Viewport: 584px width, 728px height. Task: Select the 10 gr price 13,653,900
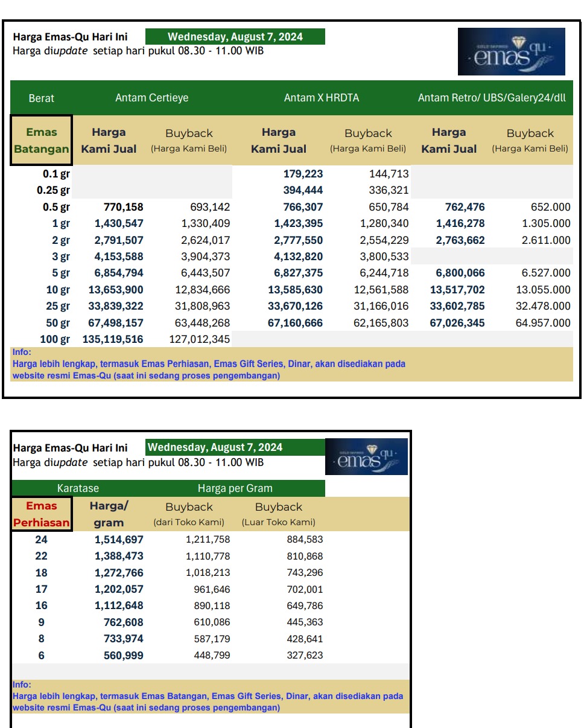click(116, 290)
